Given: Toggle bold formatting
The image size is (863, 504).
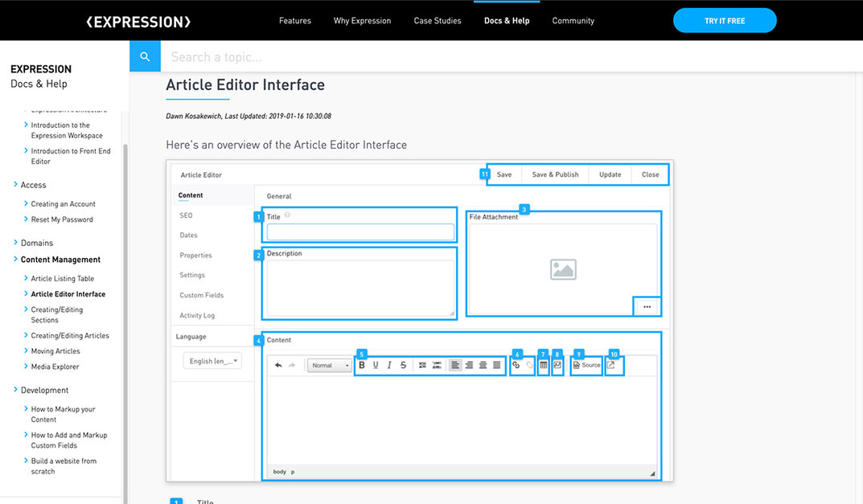Looking at the screenshot, I should 363,366.
